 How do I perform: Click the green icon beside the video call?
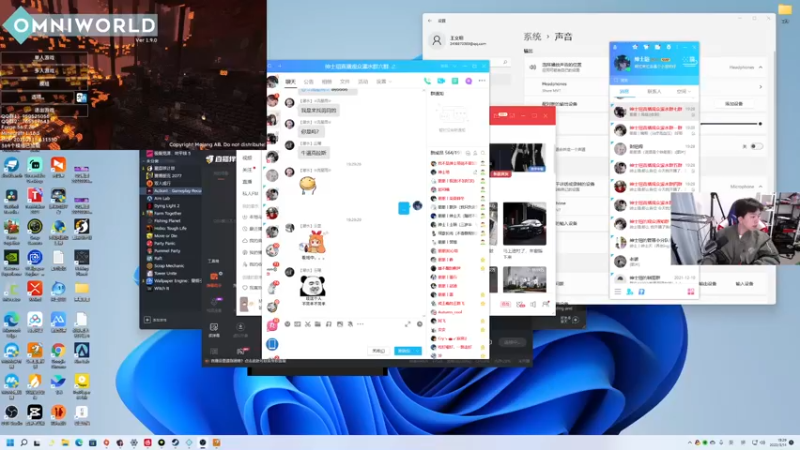(455, 81)
